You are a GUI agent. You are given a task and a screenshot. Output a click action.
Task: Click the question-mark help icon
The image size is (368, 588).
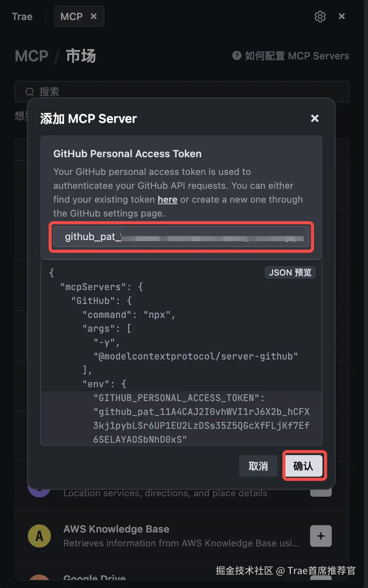[x=236, y=55]
